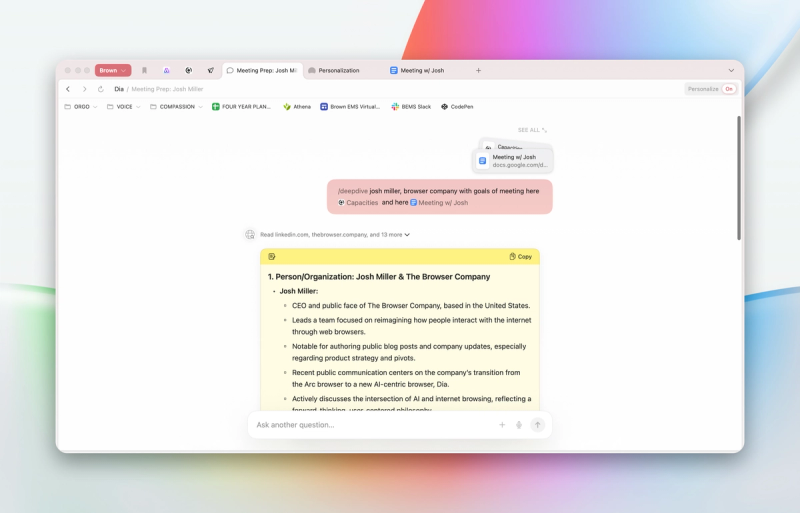Screen dimensions: 800x513
Task: Click the globe sources icon
Action: click(250, 235)
